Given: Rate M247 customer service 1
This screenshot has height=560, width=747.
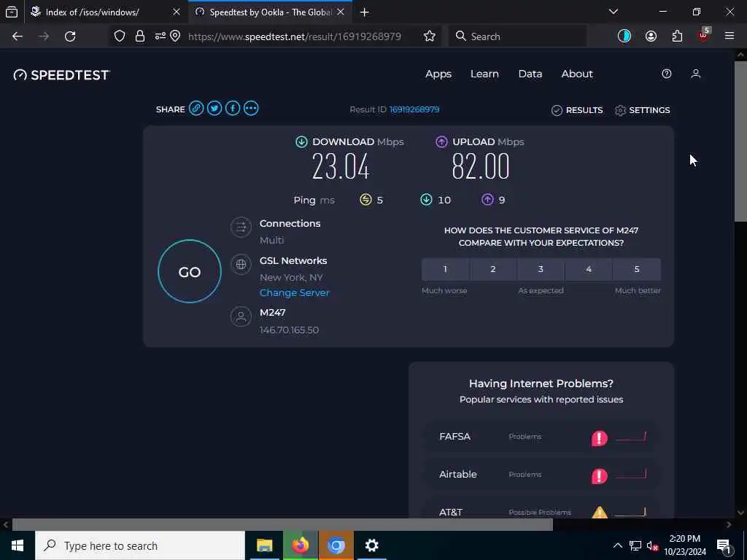Looking at the screenshot, I should [445, 269].
